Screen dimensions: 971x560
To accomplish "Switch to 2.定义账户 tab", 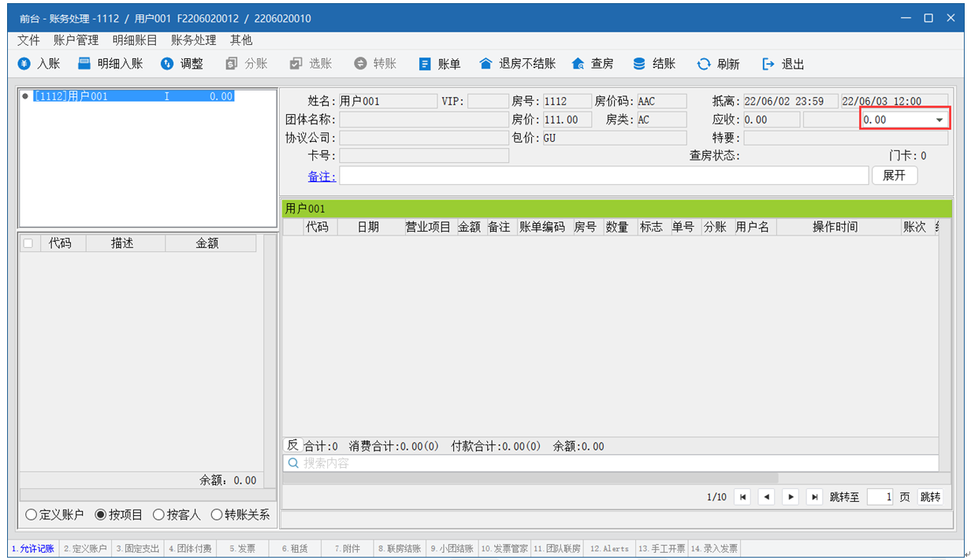I will pos(85,548).
